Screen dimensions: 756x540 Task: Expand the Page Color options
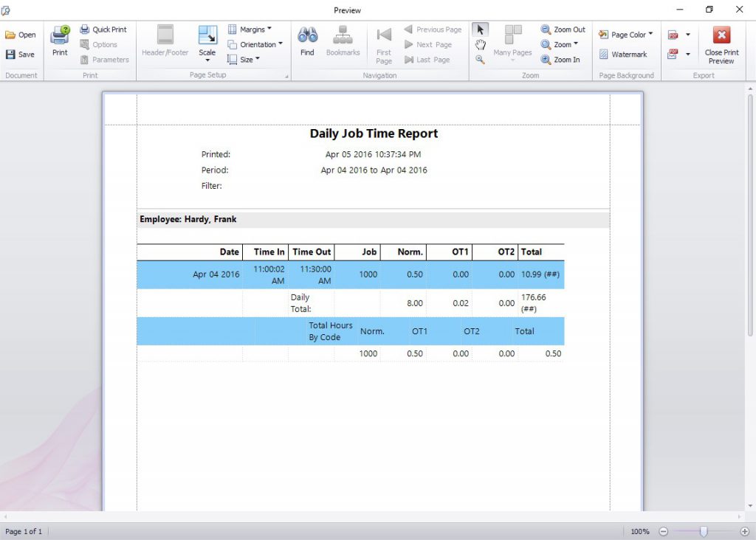(x=625, y=34)
